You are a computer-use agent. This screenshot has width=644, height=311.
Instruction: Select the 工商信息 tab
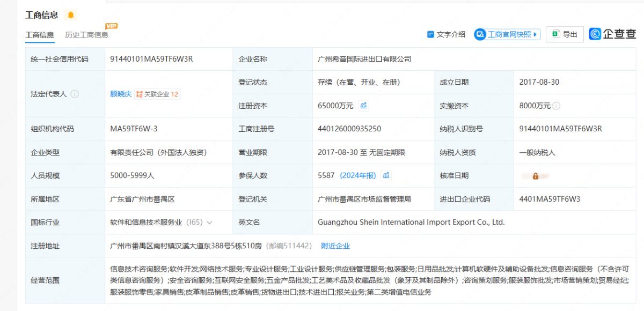pyautogui.click(x=40, y=34)
